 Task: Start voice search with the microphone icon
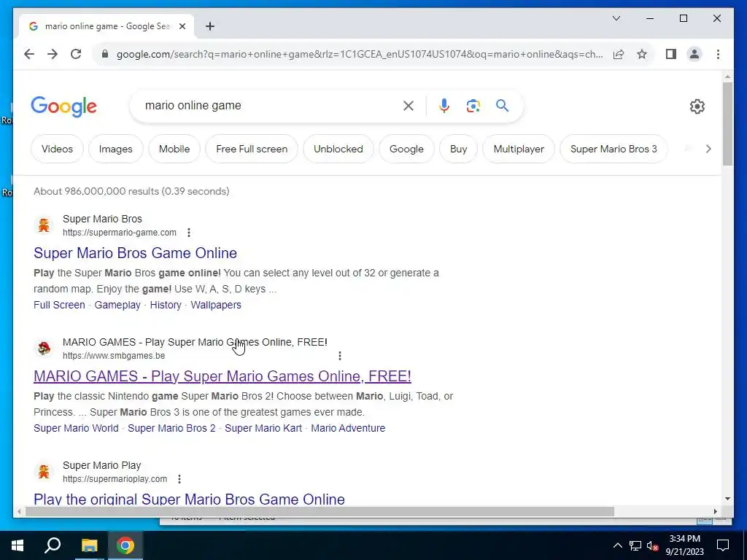[x=444, y=106]
